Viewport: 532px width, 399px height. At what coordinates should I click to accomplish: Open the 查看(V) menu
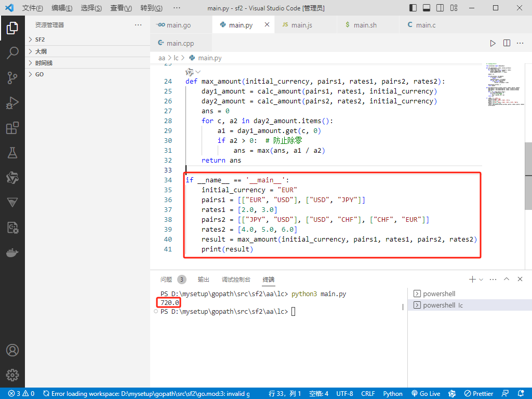pyautogui.click(x=121, y=8)
